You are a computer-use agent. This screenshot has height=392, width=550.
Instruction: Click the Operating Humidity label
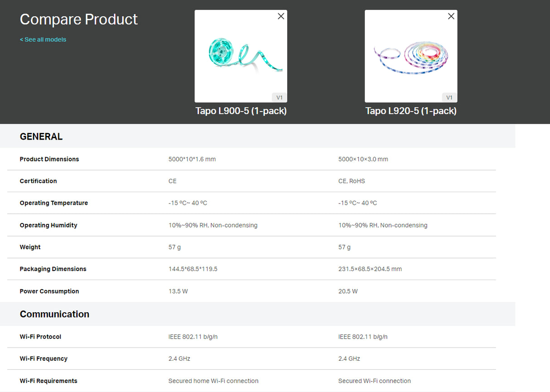click(48, 225)
